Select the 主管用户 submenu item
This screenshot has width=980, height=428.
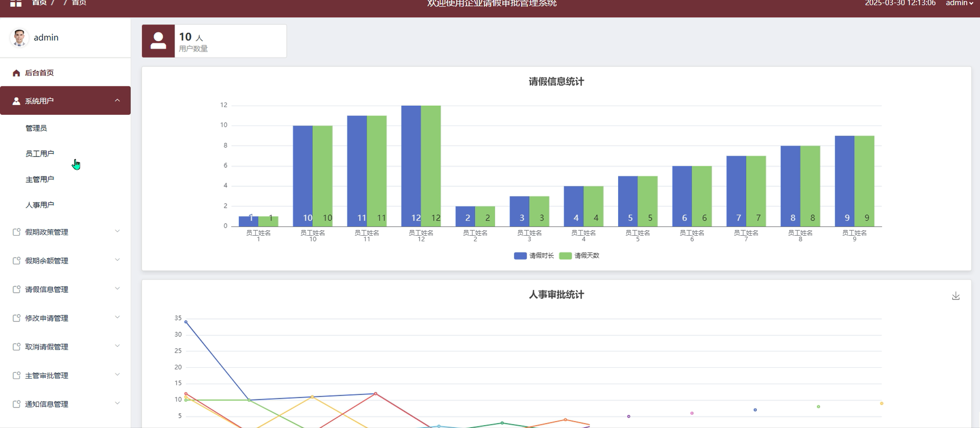pos(40,180)
